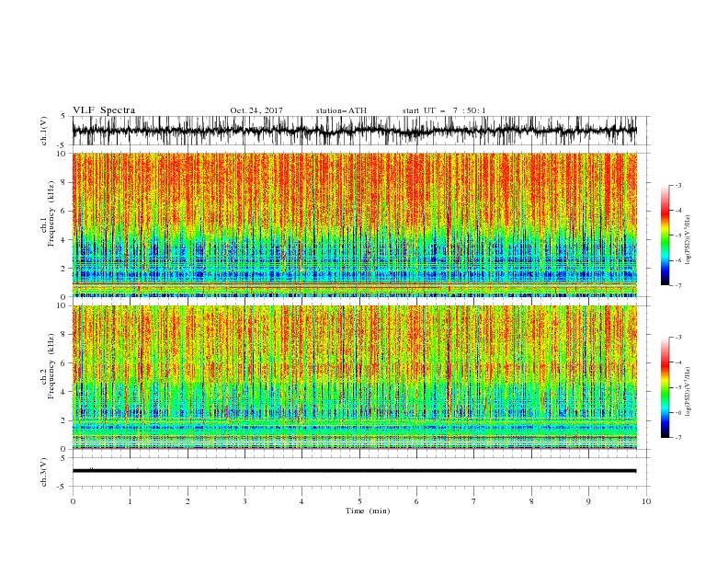Click the lower colorbar log(PSD) label
Viewport: 728px width, 563px height.
[x=688, y=392]
